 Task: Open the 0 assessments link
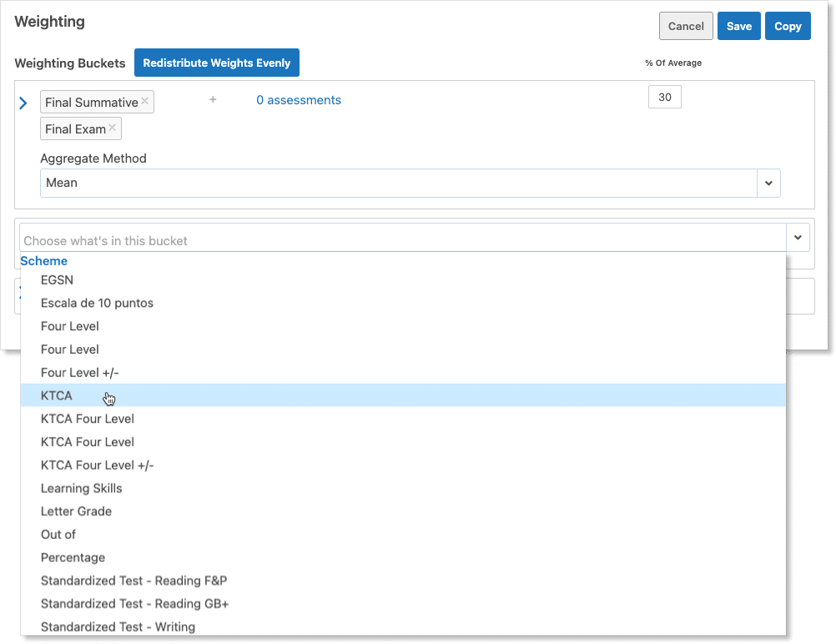[x=298, y=100]
